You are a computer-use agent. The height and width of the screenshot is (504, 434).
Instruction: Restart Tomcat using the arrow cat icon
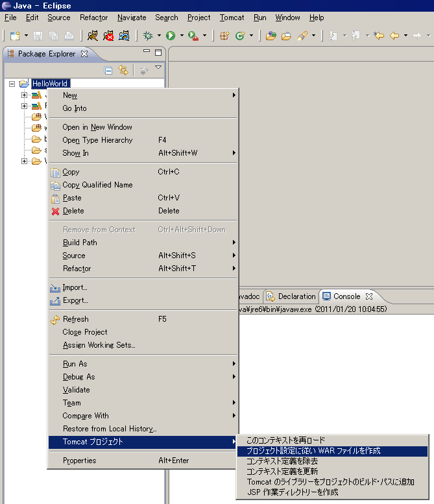[124, 36]
